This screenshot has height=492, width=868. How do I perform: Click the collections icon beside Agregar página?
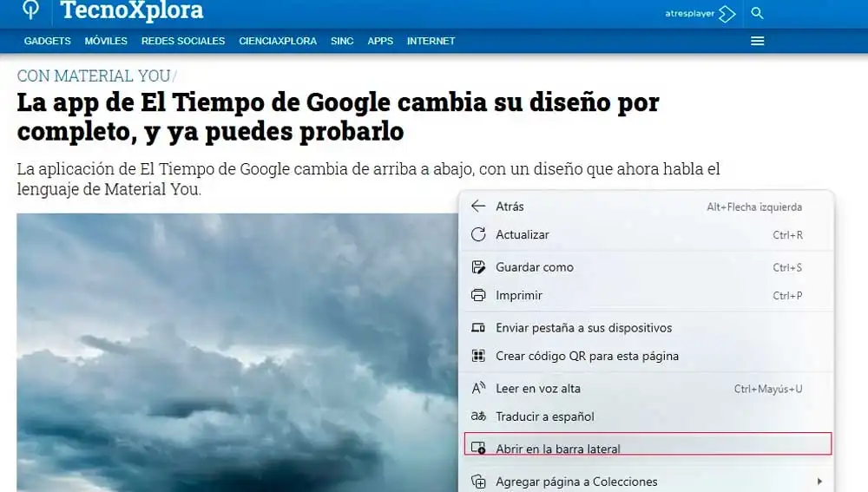coord(478,481)
